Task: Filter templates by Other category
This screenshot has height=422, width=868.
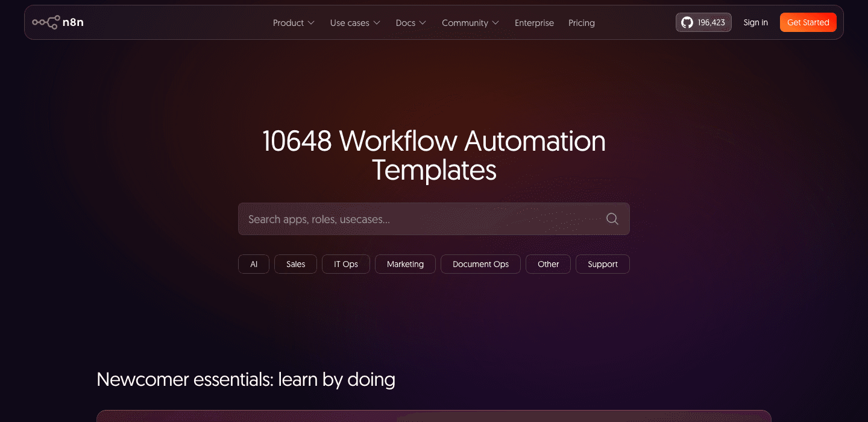Action: pyautogui.click(x=549, y=264)
